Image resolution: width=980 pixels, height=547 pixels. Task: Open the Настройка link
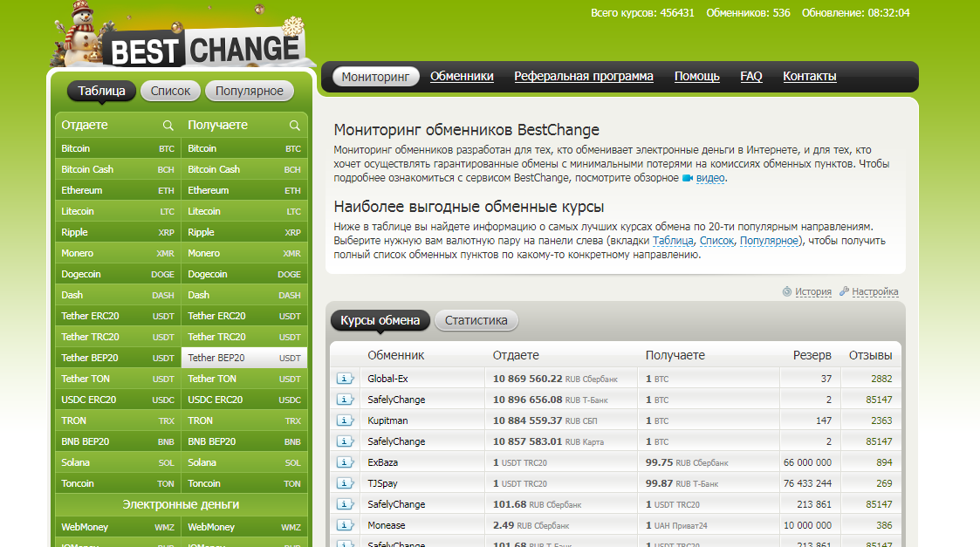pos(875,291)
